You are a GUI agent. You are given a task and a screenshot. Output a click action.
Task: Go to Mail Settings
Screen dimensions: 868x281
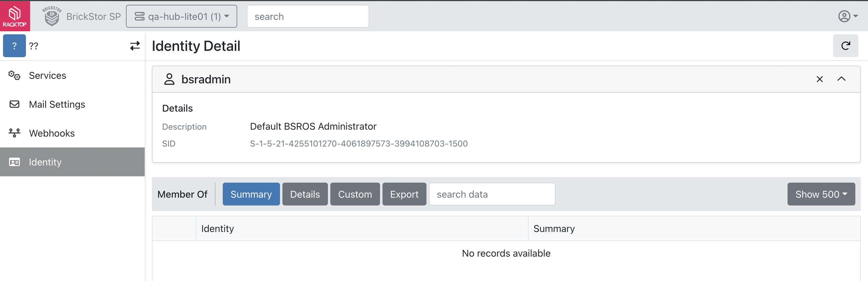click(x=57, y=104)
